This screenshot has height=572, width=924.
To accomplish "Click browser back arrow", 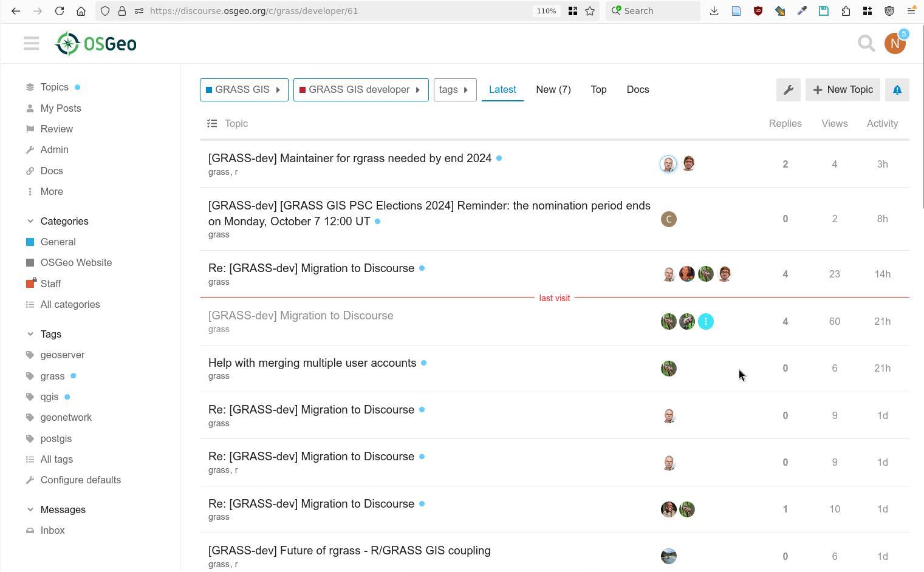I will (x=16, y=11).
